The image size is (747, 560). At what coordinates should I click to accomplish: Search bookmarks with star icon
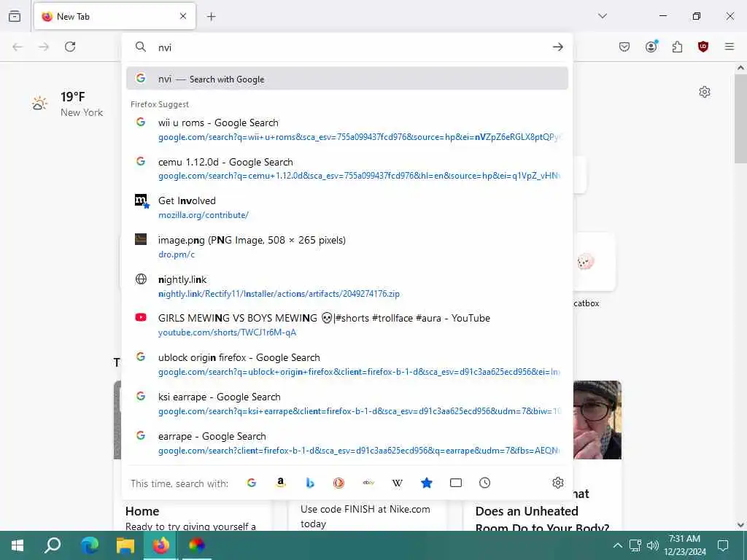pos(426,483)
